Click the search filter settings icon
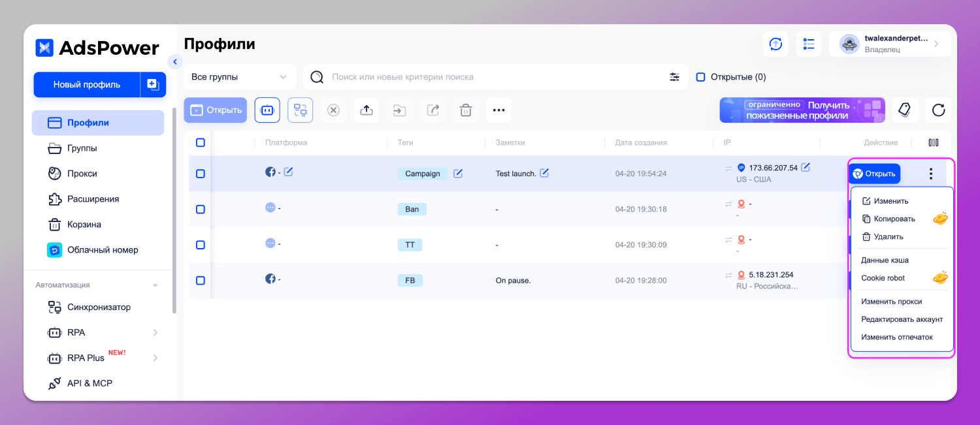Viewport: 980px width, 425px height. (674, 77)
